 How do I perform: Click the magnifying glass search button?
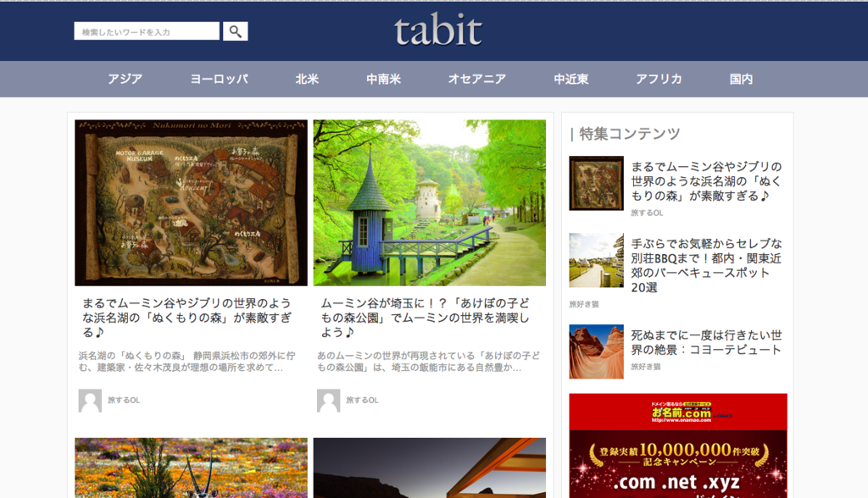[x=236, y=31]
